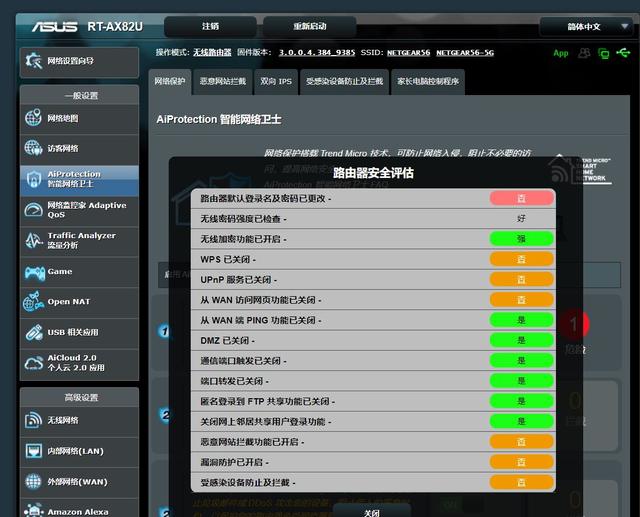Click the 高级设置 section header
The height and width of the screenshot is (517, 640).
[x=81, y=397]
